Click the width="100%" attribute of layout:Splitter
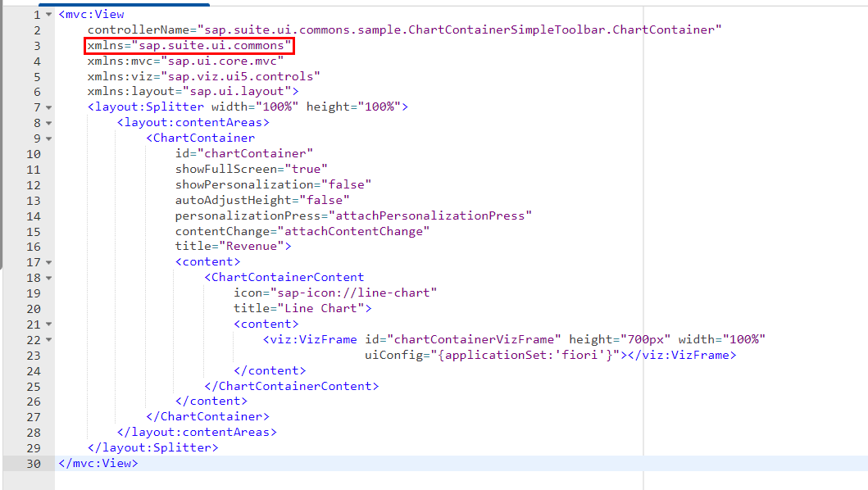Image resolution: width=868 pixels, height=490 pixels. coord(255,107)
